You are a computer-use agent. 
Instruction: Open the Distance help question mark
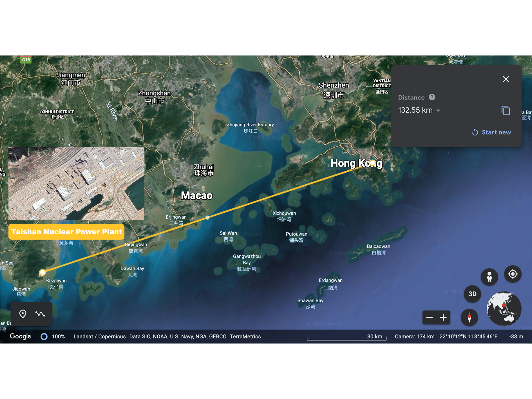tap(432, 97)
